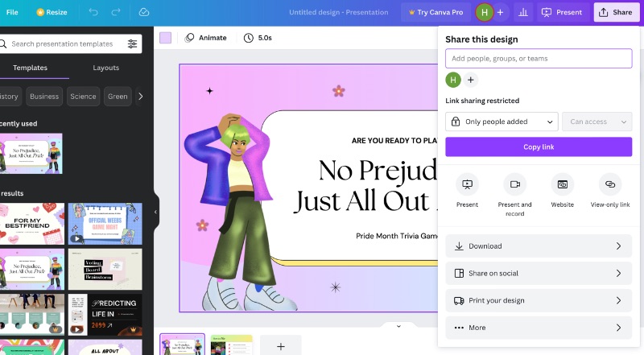Image resolution: width=644 pixels, height=355 pixels.
Task: Select the Business category chip
Action: click(x=44, y=97)
